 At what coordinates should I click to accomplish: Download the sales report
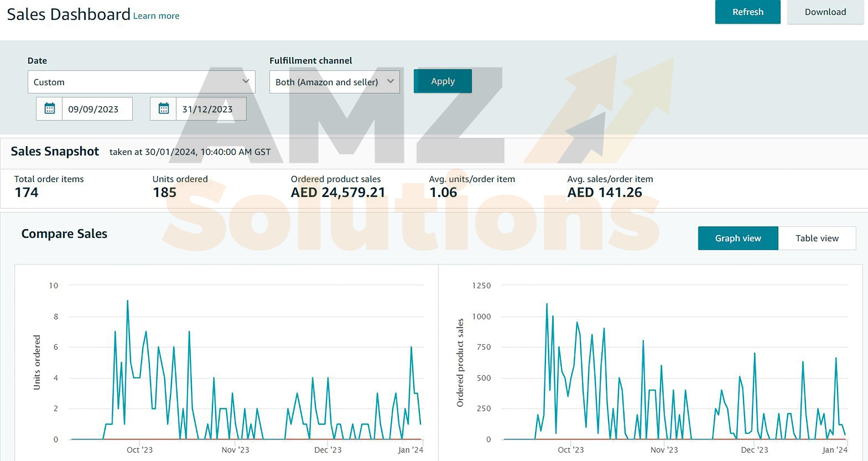[825, 12]
